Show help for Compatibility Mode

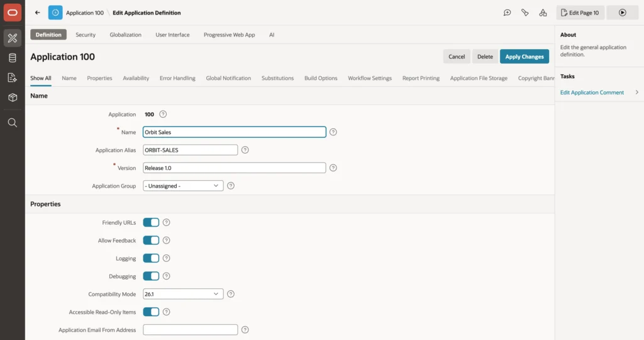[231, 294]
